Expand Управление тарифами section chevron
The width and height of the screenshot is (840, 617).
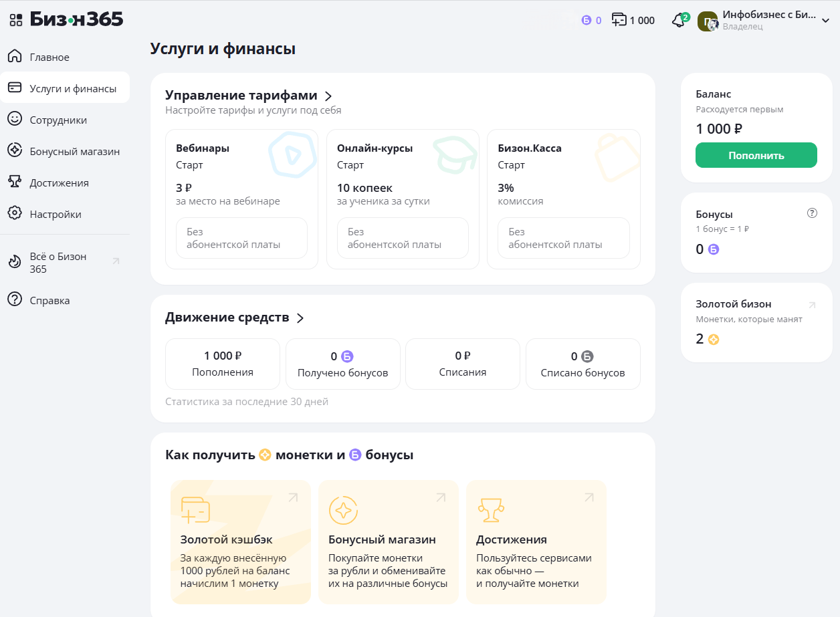point(328,96)
